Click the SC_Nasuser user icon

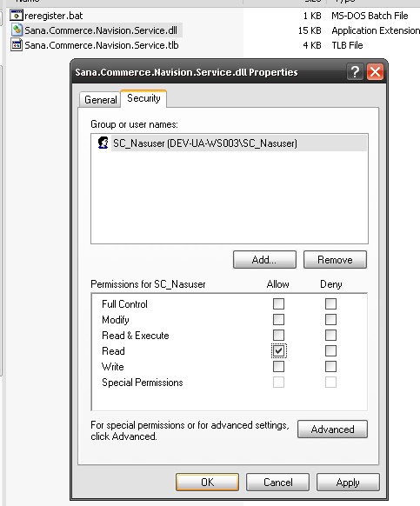[x=103, y=143]
